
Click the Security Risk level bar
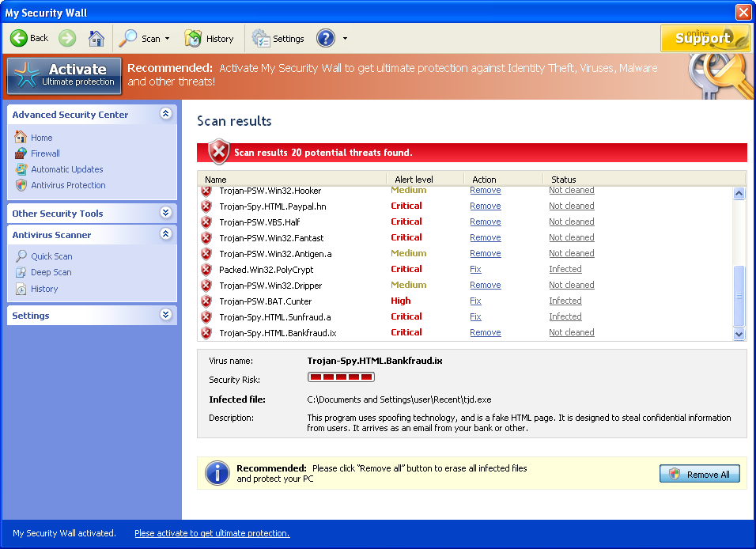pyautogui.click(x=341, y=377)
